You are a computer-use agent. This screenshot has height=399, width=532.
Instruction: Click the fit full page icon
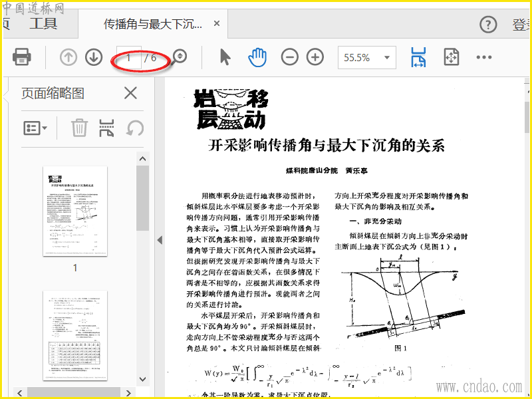pos(452,57)
